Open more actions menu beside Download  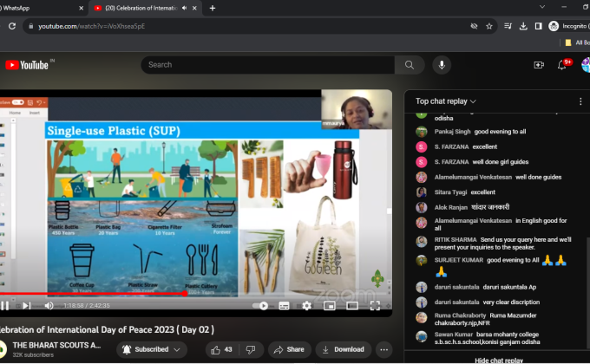pyautogui.click(x=383, y=349)
